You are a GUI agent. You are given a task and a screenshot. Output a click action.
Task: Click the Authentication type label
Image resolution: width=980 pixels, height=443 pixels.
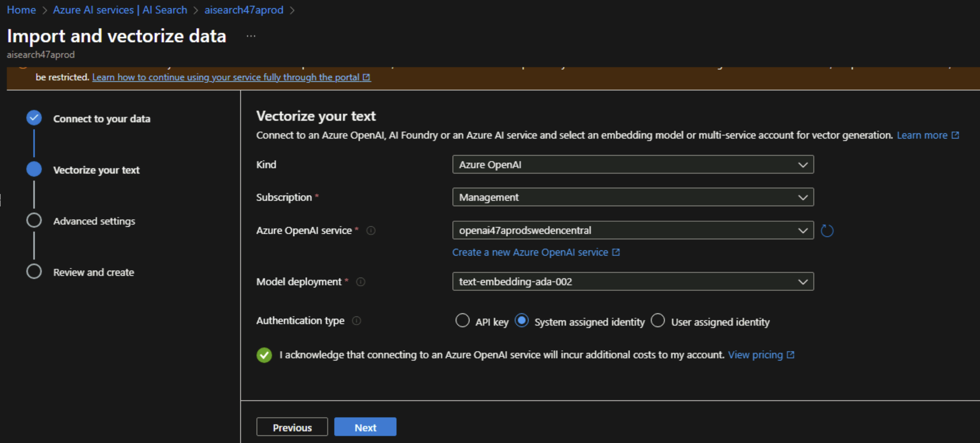point(300,321)
